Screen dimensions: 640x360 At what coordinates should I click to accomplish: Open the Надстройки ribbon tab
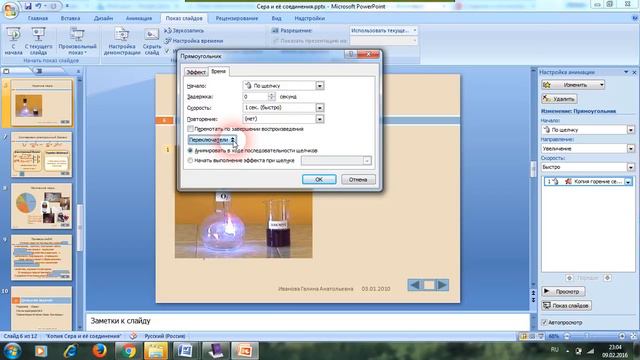[310, 18]
